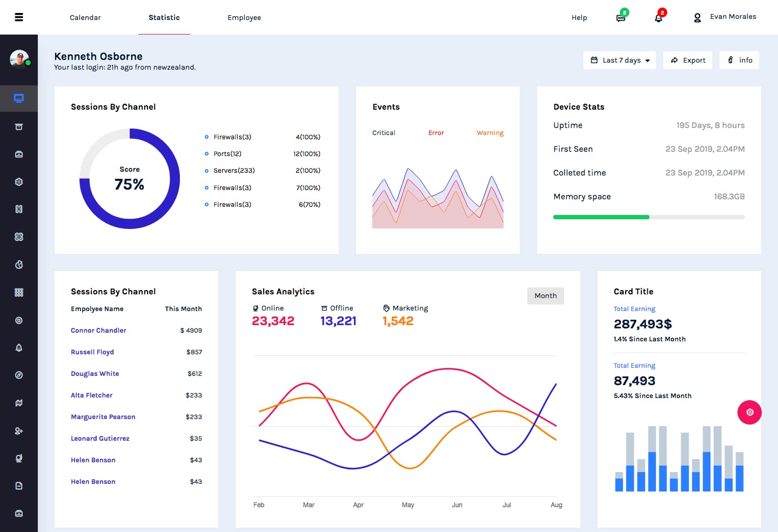
Task: Expand the Month selector on Sales Analytics
Action: [545, 295]
